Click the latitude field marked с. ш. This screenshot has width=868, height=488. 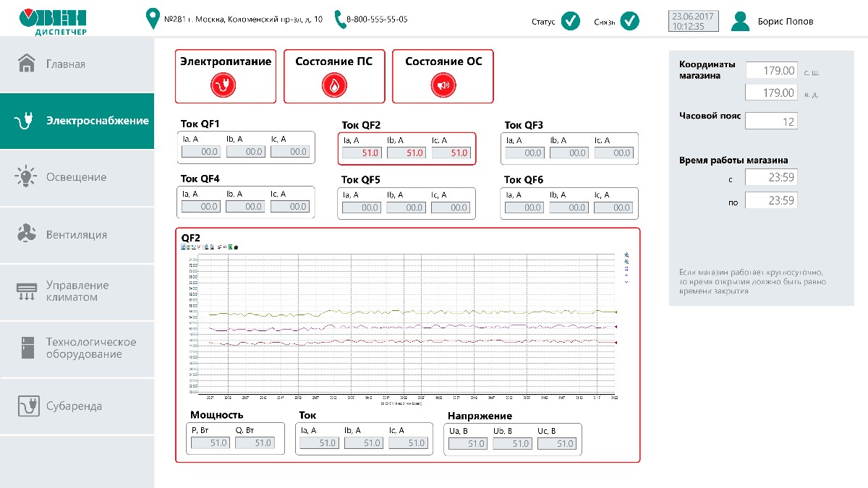(x=771, y=71)
